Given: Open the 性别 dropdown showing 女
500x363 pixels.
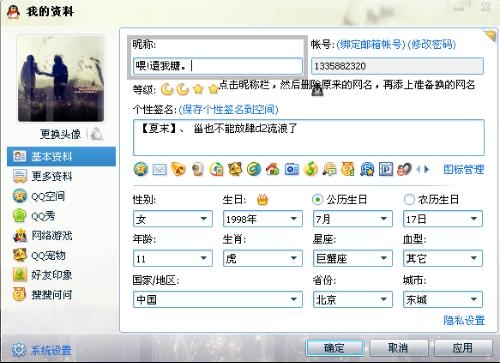Looking at the screenshot, I should pos(173,219).
